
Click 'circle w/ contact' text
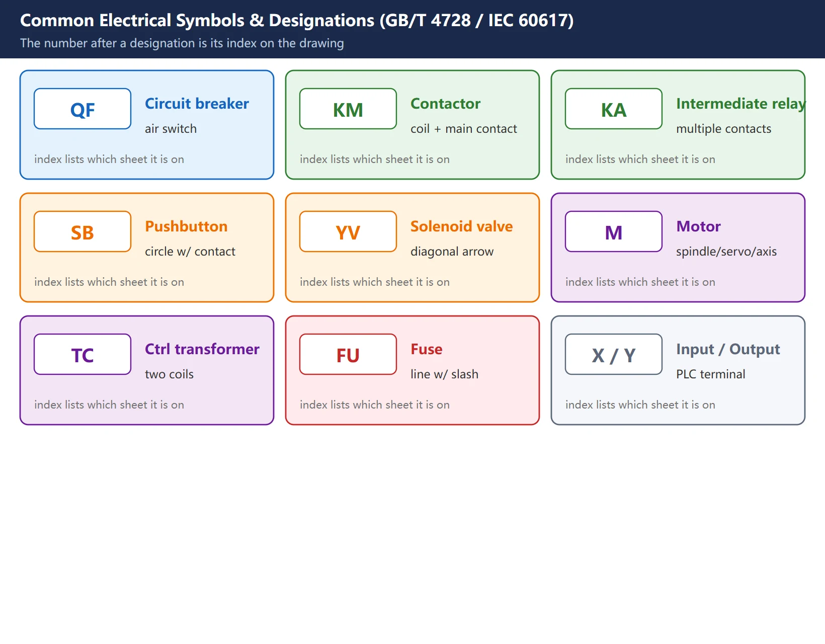pyautogui.click(x=190, y=252)
